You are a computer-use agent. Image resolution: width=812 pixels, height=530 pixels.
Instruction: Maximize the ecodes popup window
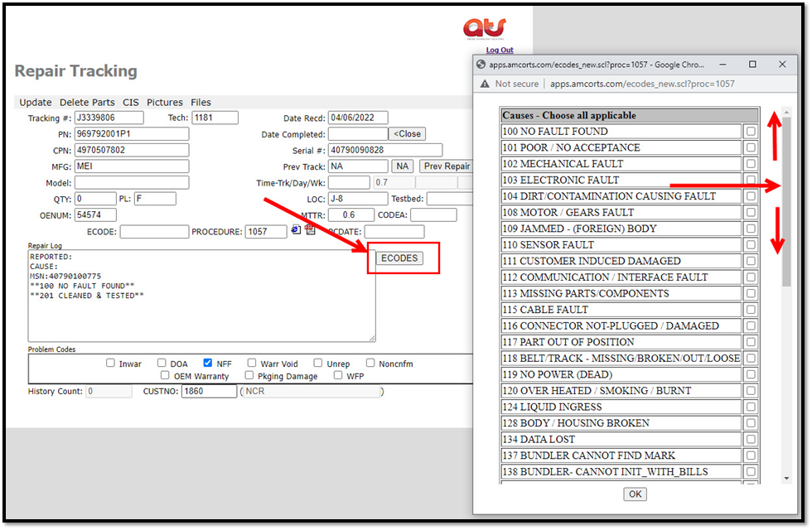tap(752, 64)
